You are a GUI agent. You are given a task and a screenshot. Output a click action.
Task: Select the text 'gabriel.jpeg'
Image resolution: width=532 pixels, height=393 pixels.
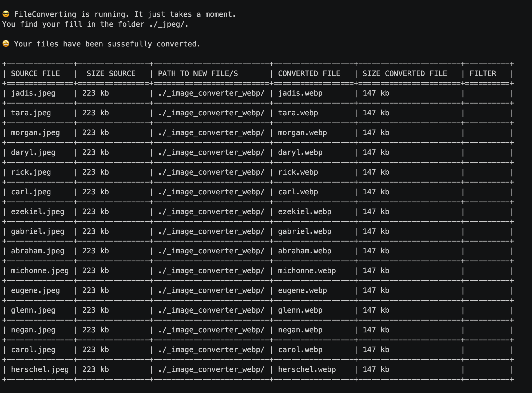click(x=38, y=231)
